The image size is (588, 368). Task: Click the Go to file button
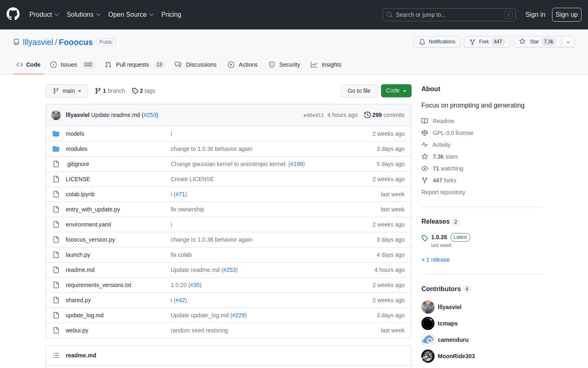[359, 91]
